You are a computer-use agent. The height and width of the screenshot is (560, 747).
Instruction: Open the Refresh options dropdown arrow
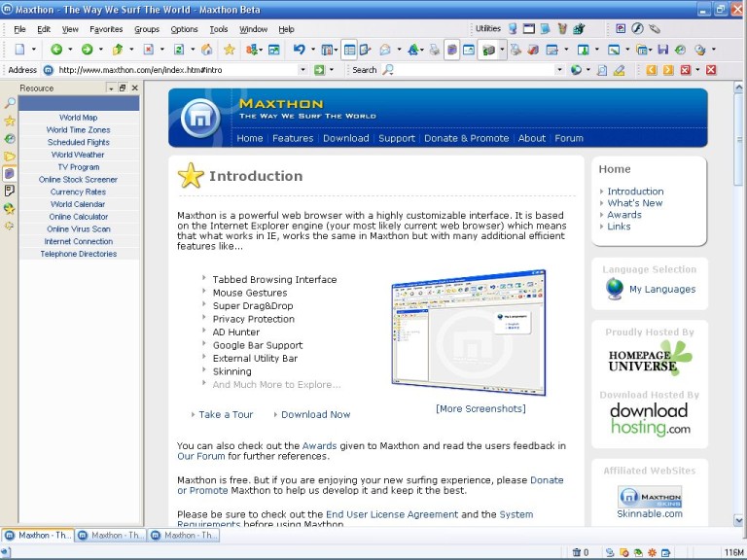pos(193,49)
